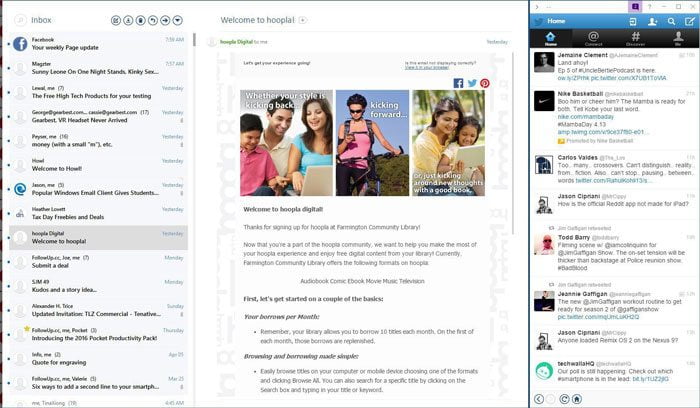Click the Todd Barry tweet avatar
700x408 pixels.
[x=544, y=245]
